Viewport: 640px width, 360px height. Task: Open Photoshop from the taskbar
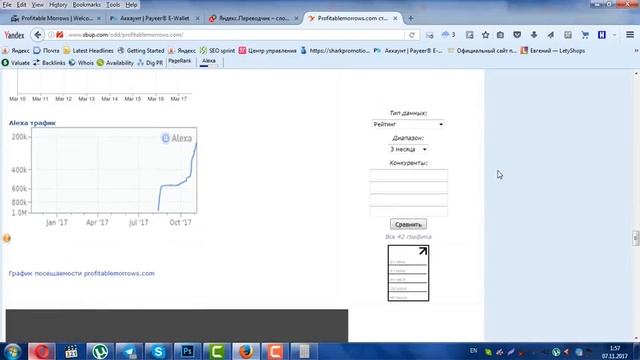click(x=187, y=351)
